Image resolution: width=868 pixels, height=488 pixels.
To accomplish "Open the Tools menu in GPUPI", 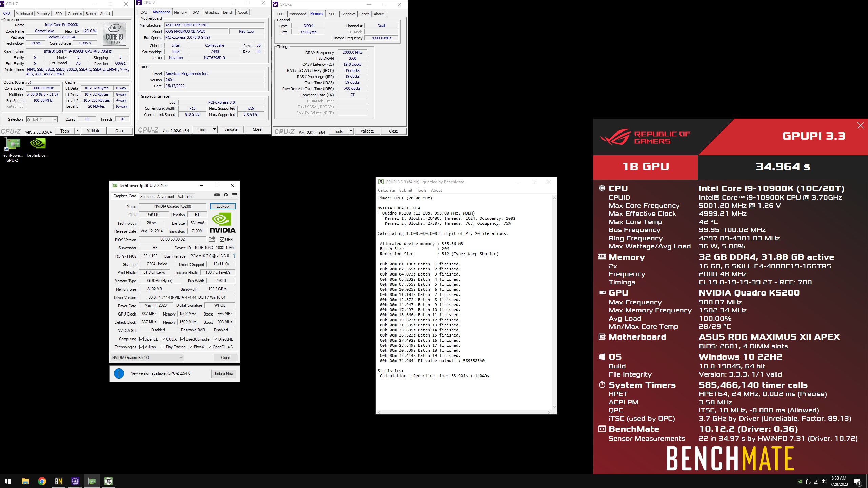I will [421, 190].
